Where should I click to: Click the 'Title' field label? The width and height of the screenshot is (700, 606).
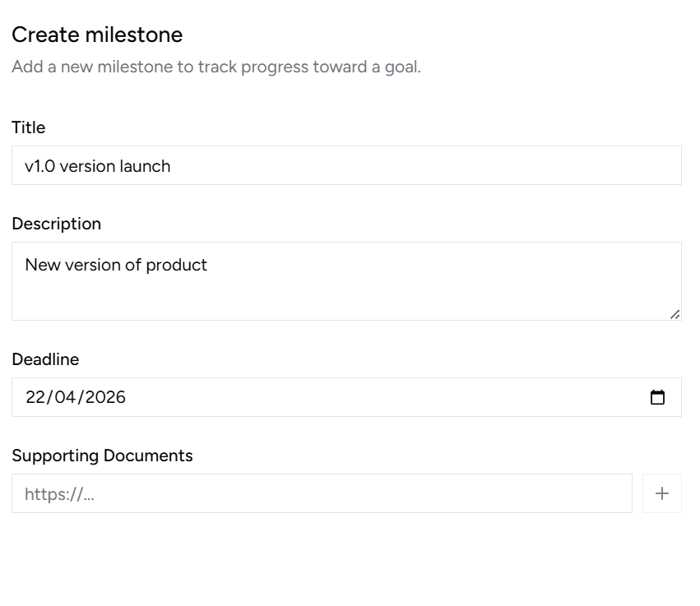[29, 127]
